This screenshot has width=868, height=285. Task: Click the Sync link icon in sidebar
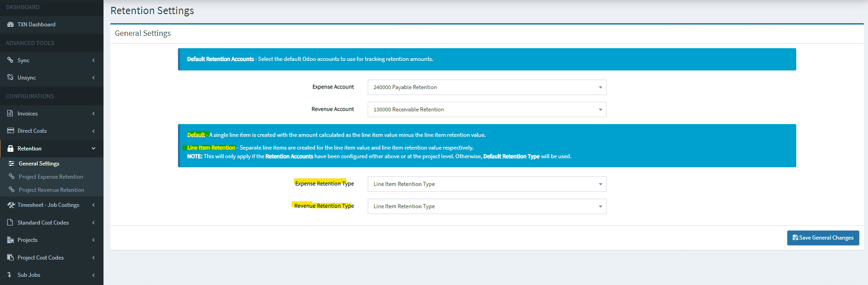10,60
